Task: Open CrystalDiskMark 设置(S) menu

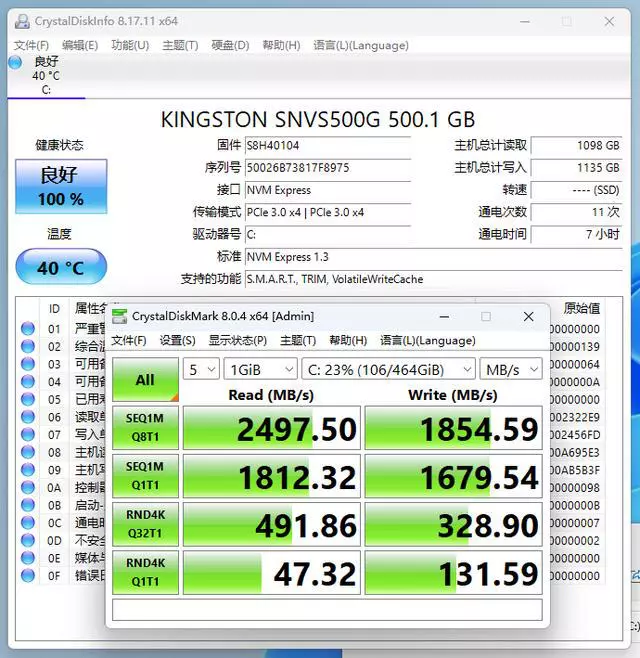Action: coord(178,340)
